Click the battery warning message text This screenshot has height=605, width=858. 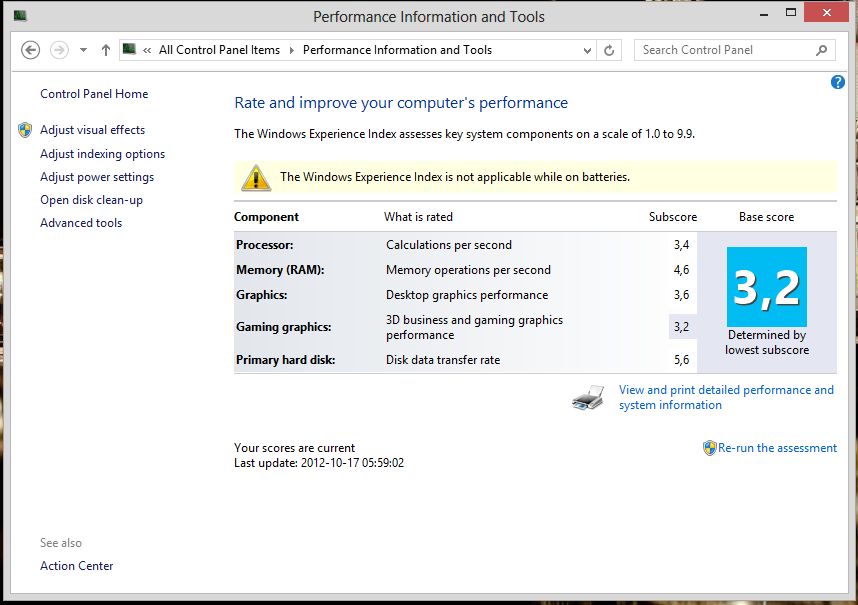(455, 177)
